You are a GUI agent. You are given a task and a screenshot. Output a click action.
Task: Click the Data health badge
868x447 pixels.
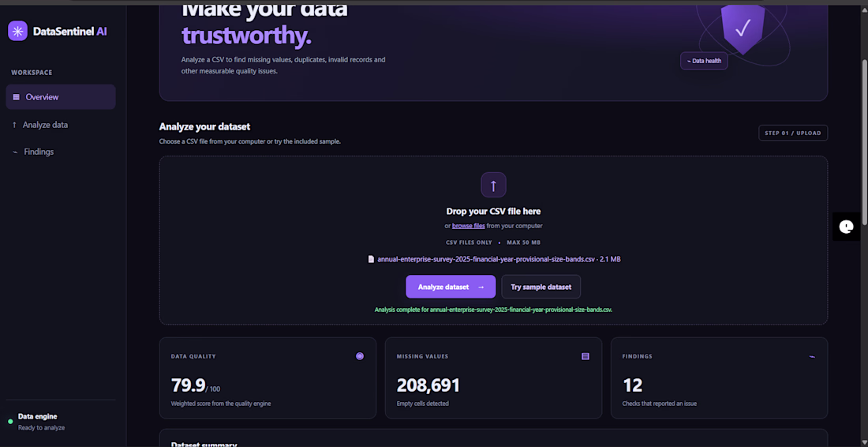tap(704, 61)
